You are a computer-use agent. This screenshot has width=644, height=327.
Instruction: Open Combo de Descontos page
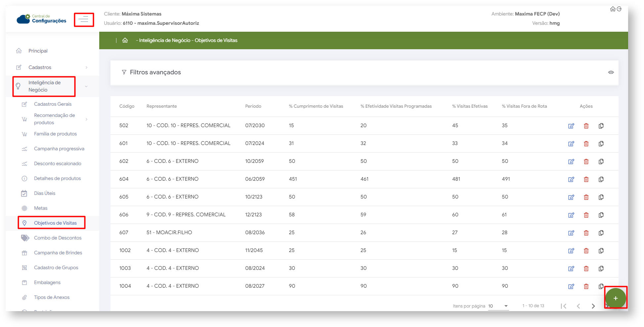point(58,238)
